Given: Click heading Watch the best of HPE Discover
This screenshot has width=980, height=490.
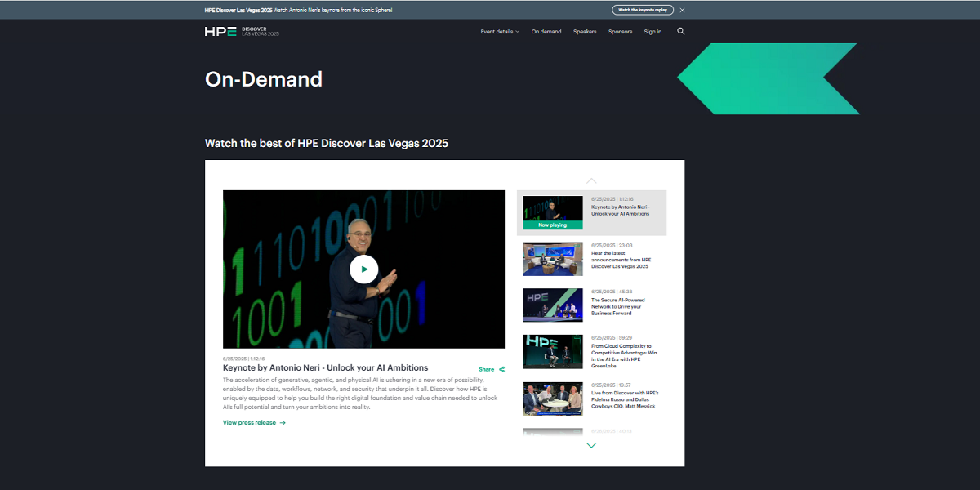Looking at the screenshot, I should click(327, 143).
